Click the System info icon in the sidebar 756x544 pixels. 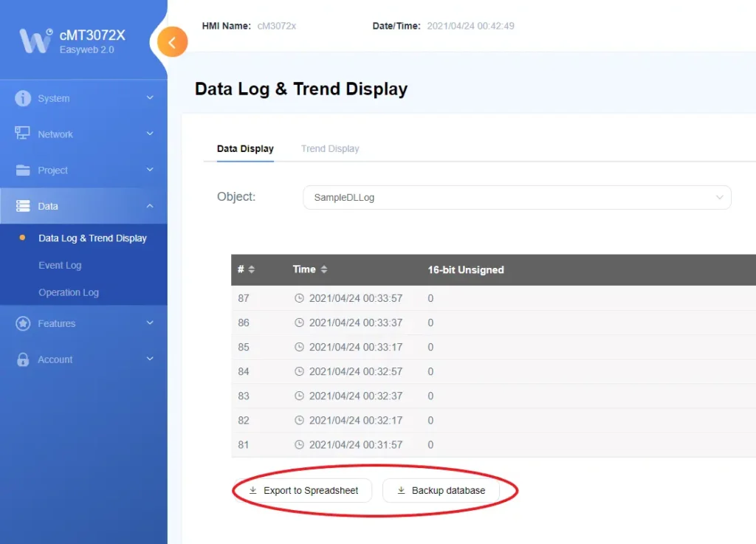[23, 98]
